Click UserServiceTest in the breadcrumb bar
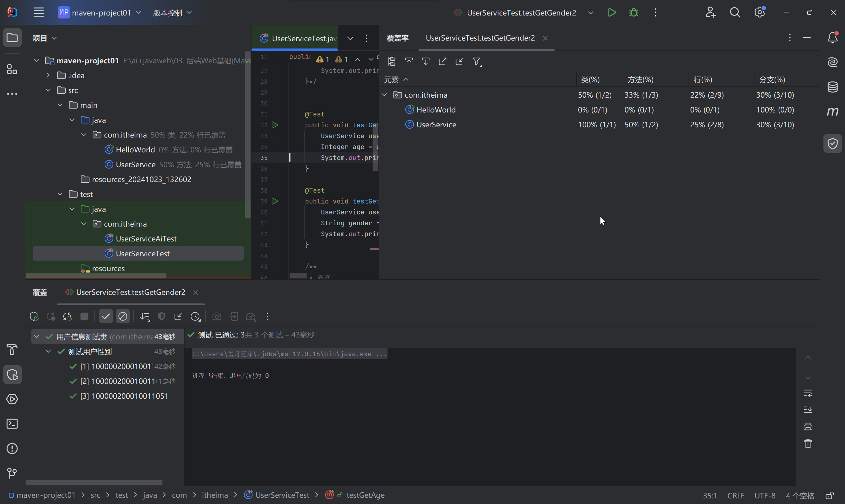 pos(282,495)
